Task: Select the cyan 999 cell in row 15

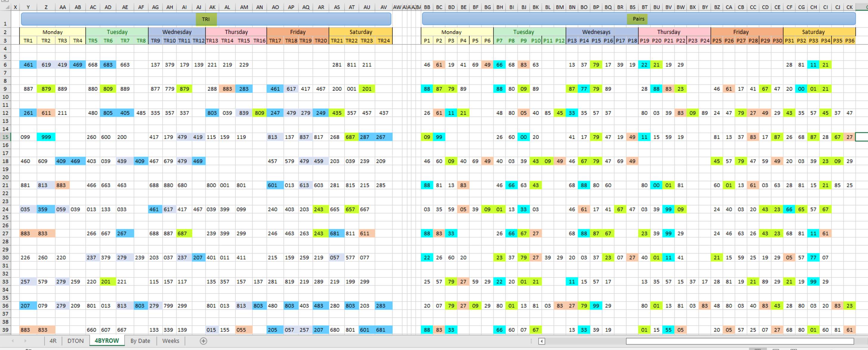Action: tap(46, 137)
